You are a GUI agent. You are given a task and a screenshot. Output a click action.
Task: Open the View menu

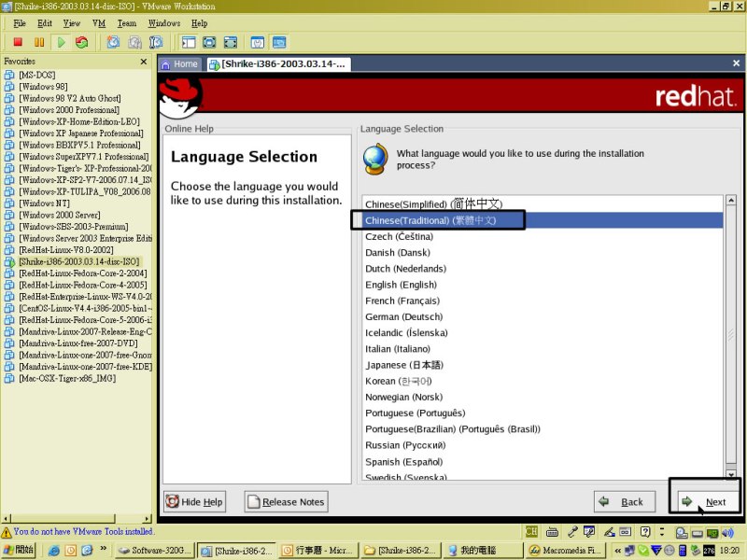[72, 23]
